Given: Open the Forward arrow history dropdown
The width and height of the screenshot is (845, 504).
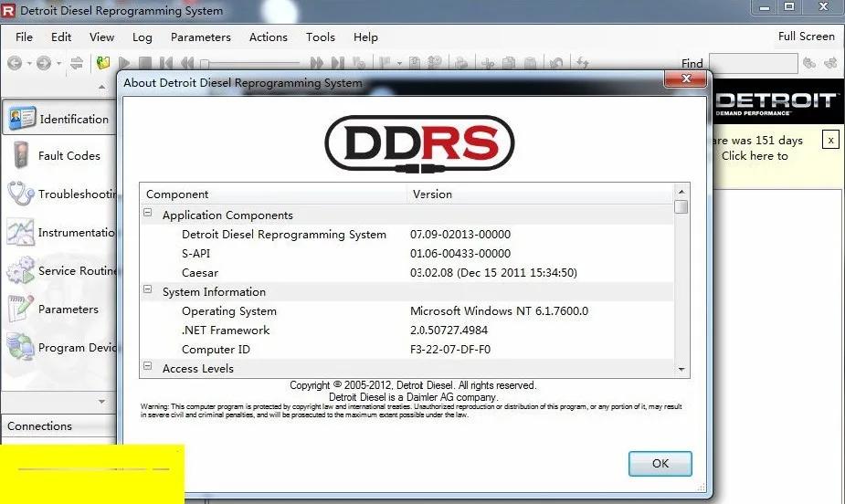Looking at the screenshot, I should (58, 64).
